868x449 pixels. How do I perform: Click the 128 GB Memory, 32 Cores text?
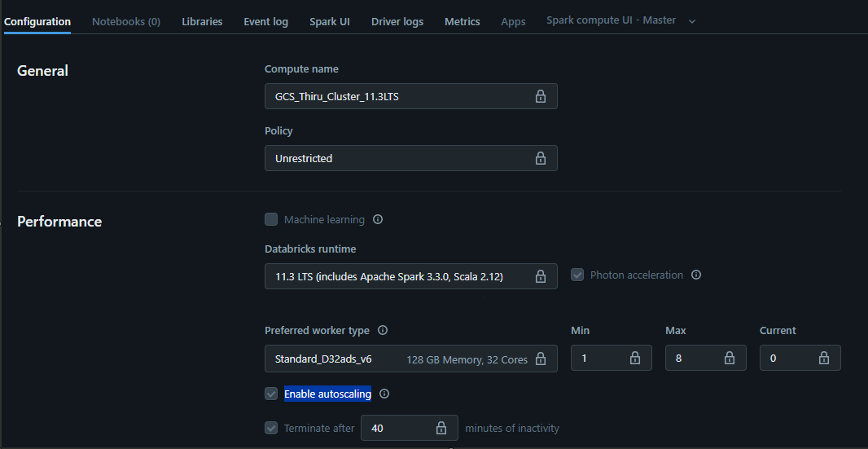pyautogui.click(x=467, y=359)
